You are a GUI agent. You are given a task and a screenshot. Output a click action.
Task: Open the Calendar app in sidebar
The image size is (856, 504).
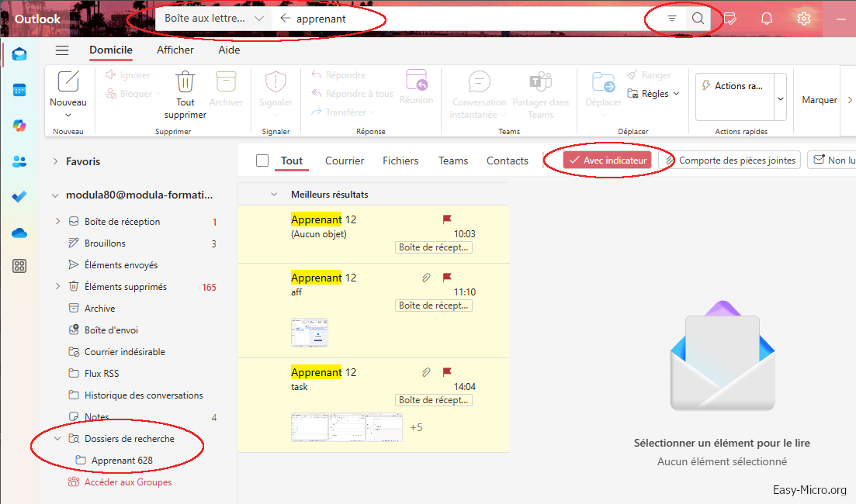(x=19, y=90)
